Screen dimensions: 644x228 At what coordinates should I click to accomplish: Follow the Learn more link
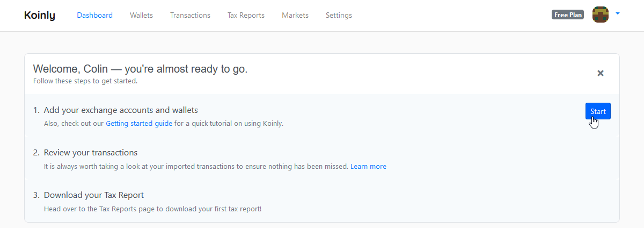pos(368,166)
